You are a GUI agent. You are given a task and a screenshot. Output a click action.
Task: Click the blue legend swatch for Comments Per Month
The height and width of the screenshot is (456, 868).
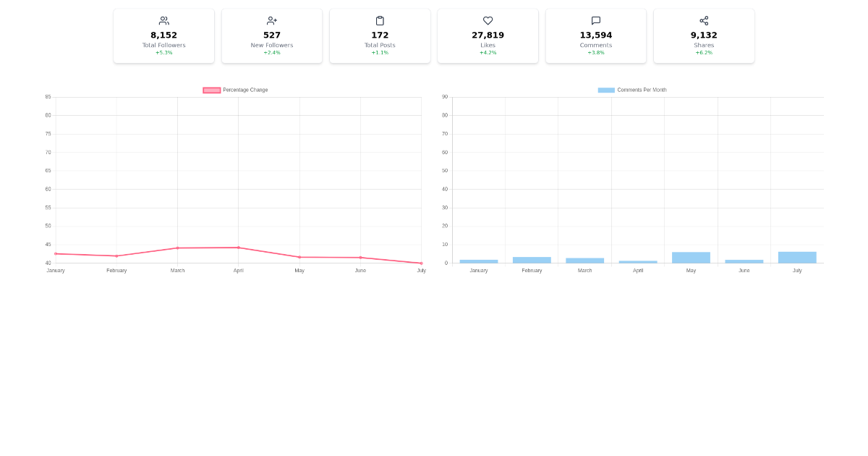(605, 90)
